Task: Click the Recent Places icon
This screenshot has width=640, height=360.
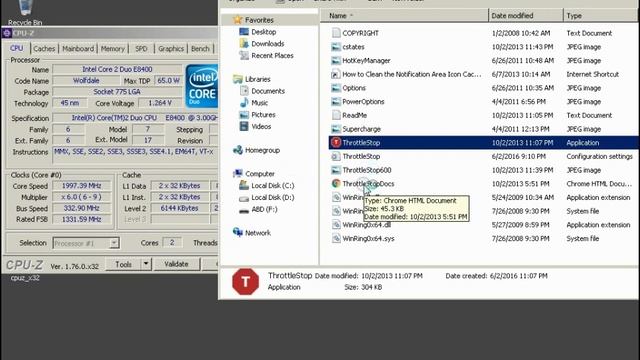Action: point(244,55)
